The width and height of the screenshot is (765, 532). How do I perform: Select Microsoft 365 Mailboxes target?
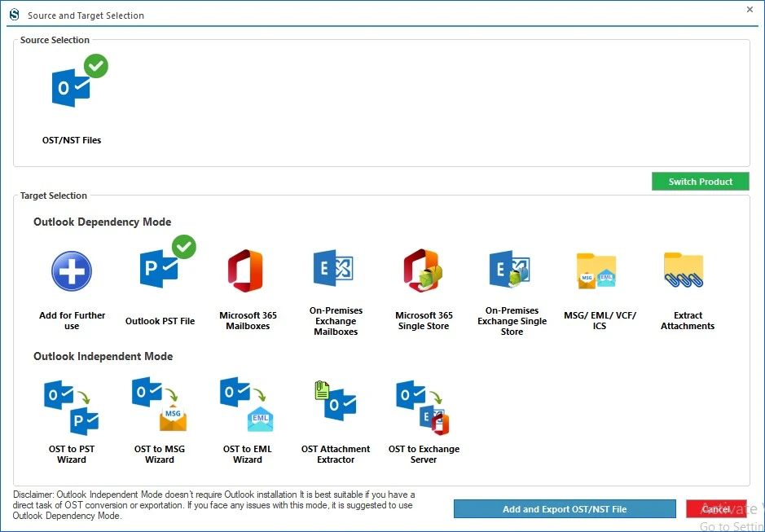pyautogui.click(x=245, y=270)
